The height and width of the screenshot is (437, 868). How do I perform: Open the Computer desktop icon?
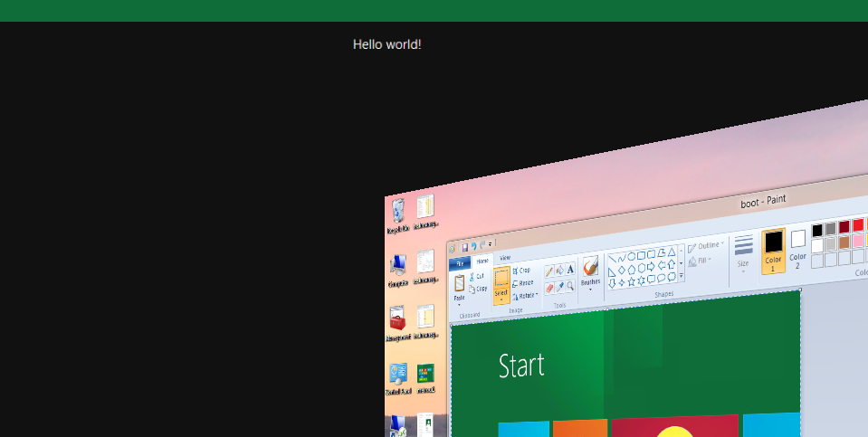[x=398, y=265]
